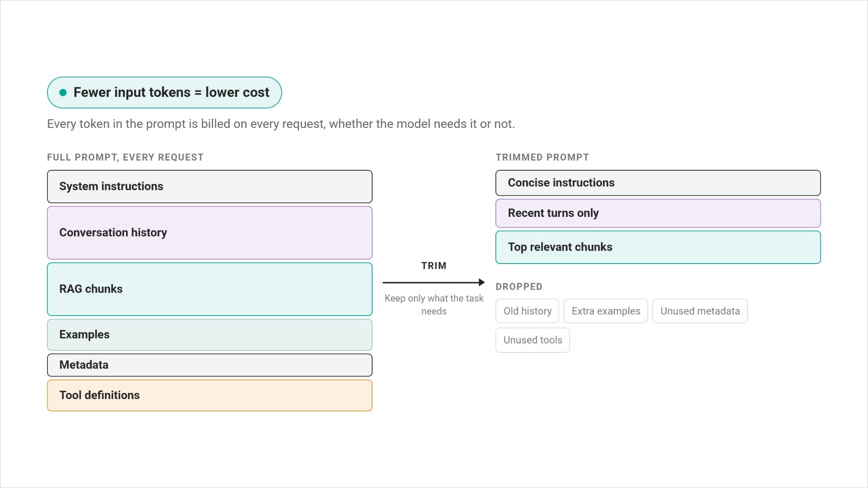The width and height of the screenshot is (868, 488).
Task: Click the Old history chip
Action: [x=527, y=311]
